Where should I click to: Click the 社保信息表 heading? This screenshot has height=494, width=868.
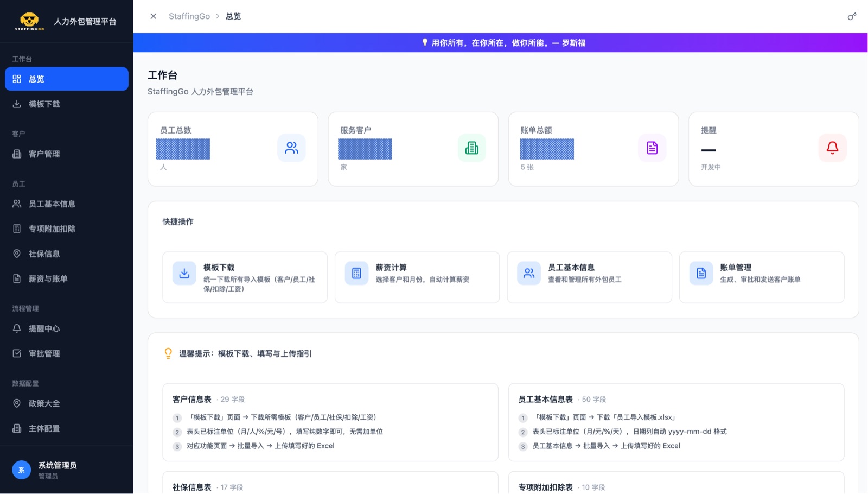click(x=192, y=487)
